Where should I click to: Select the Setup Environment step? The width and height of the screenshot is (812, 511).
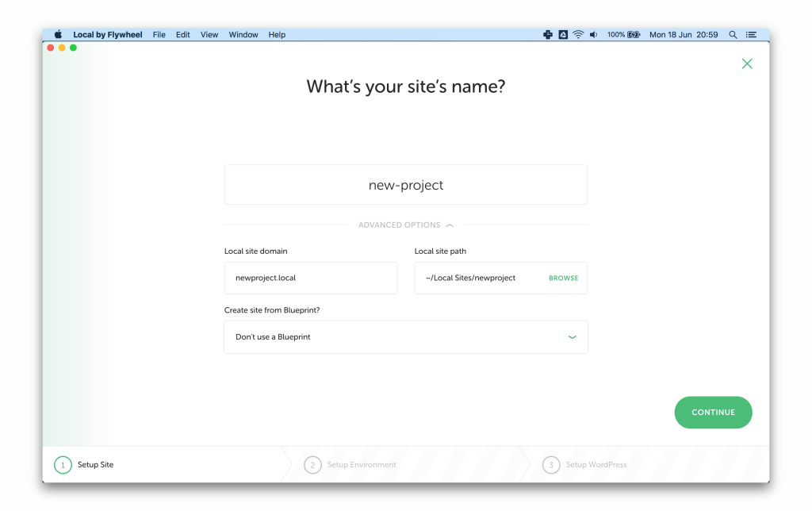coord(350,465)
